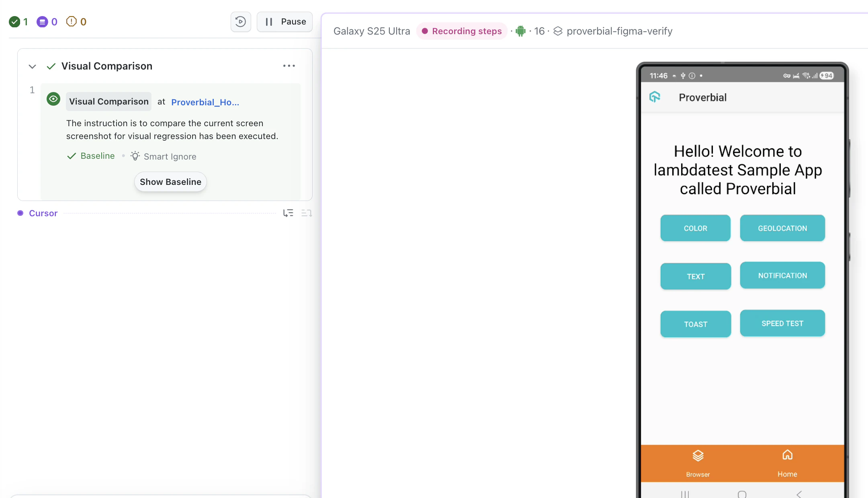The image size is (868, 498).
Task: Click the proverbial-figma-verify layers icon
Action: click(558, 31)
